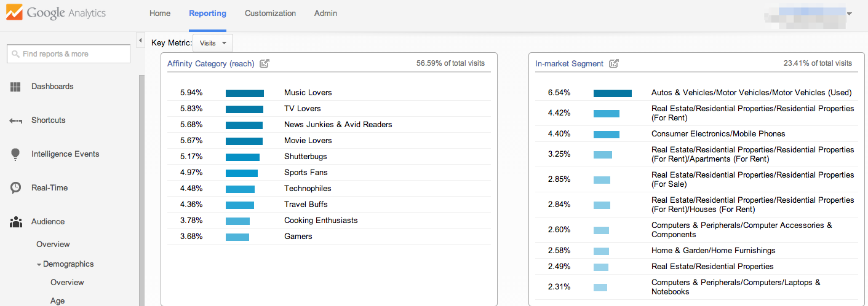
Task: Click the Affinity Category (reach) link
Action: pyautogui.click(x=210, y=63)
